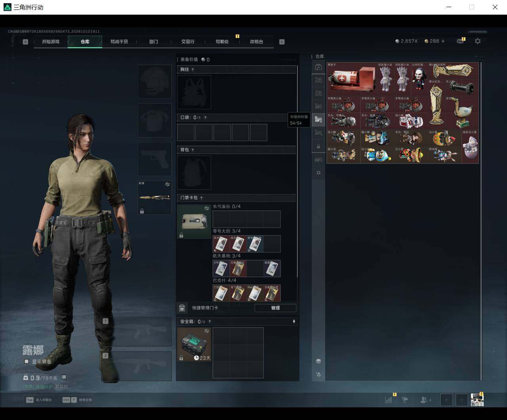Show help for 口袋 section
The width and height of the screenshot is (507, 420).
click(x=205, y=118)
